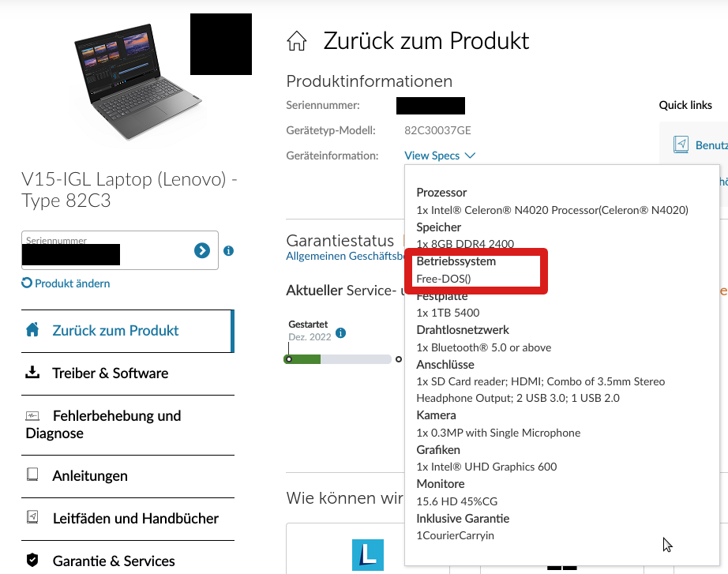Click the refresh icon by Produkt ändern

[x=27, y=283]
